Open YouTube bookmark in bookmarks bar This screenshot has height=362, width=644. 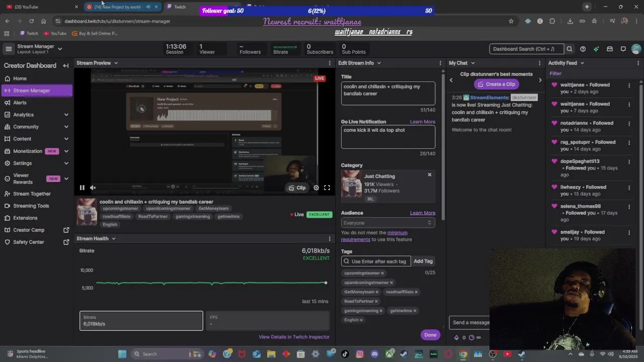point(55,33)
